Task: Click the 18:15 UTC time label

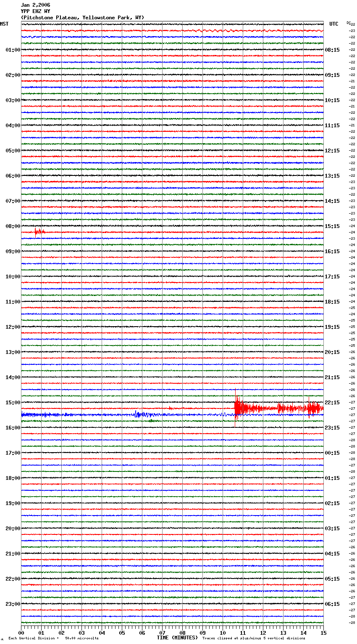Action: coord(332,302)
